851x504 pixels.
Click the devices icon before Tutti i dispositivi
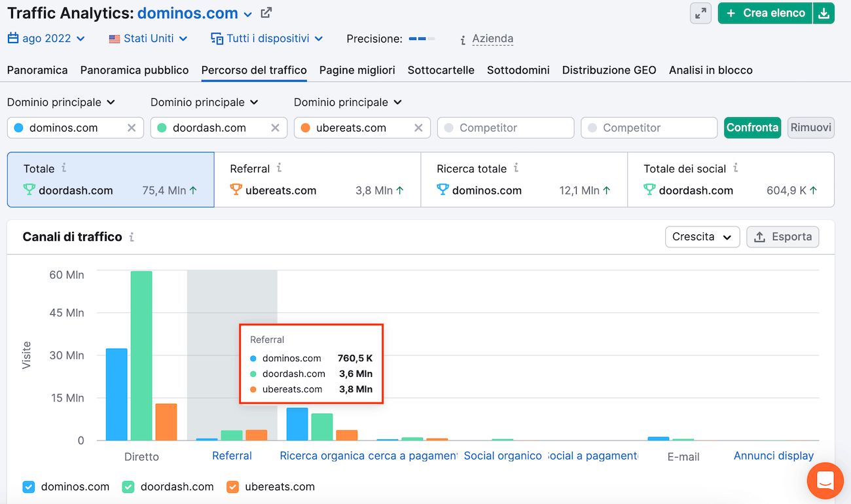click(217, 39)
